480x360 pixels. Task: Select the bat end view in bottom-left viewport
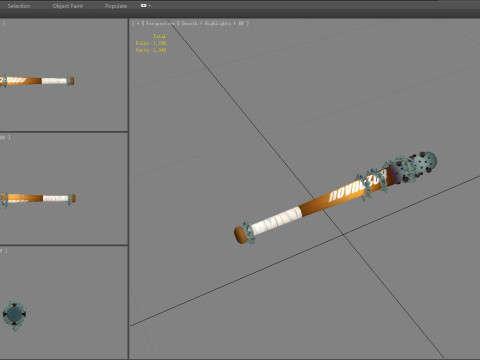click(14, 315)
